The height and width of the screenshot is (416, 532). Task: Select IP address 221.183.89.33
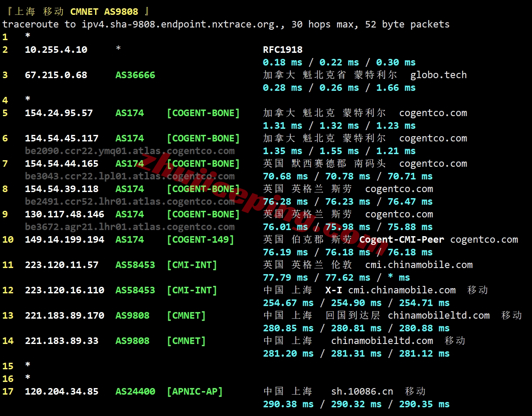coord(61,341)
